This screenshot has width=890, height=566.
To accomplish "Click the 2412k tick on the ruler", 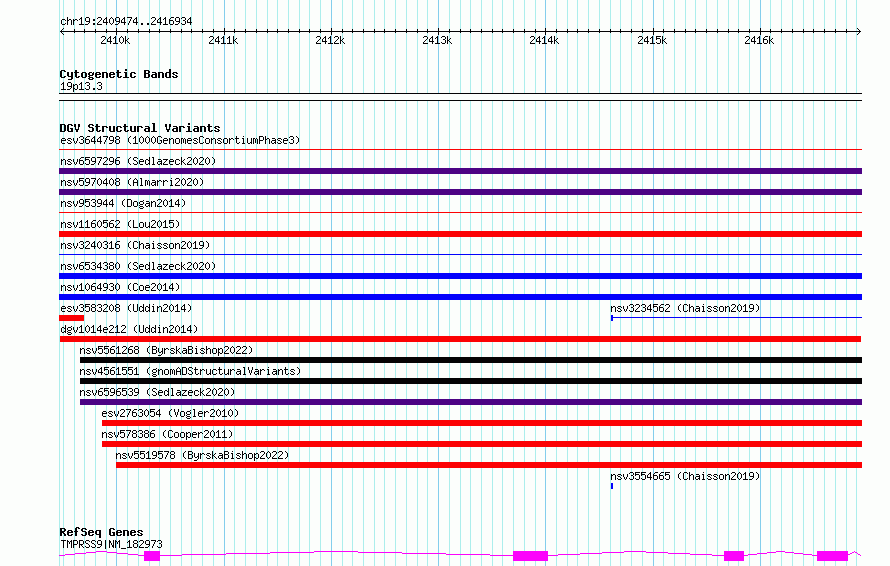I will (x=331, y=31).
